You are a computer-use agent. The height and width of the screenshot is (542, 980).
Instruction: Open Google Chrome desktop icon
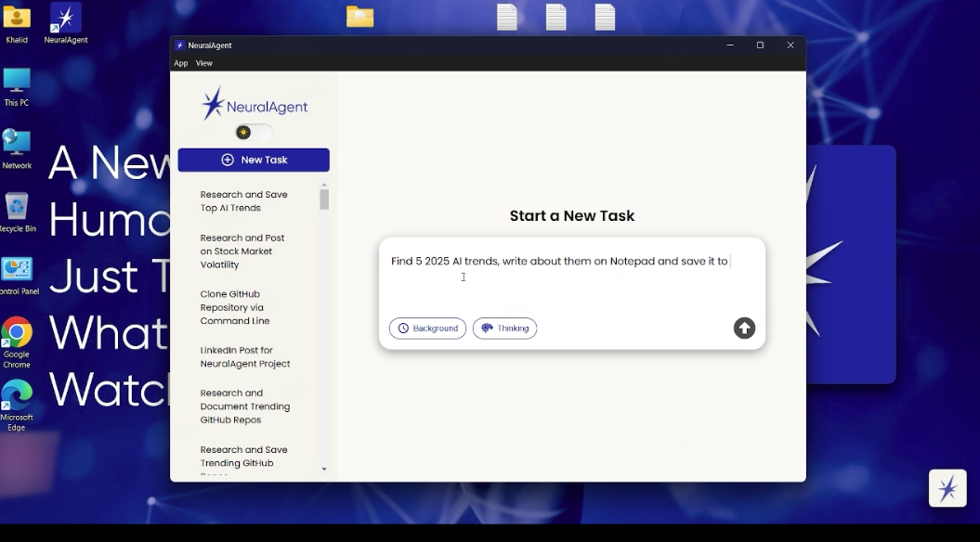(17, 338)
